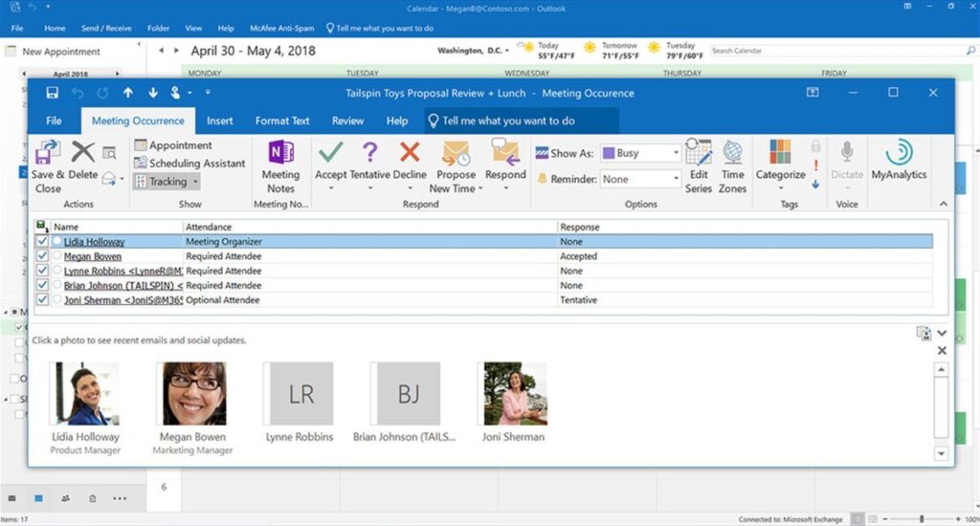Open Lidia Holloway contact link
Screen dimensions: 980x526
pos(94,242)
